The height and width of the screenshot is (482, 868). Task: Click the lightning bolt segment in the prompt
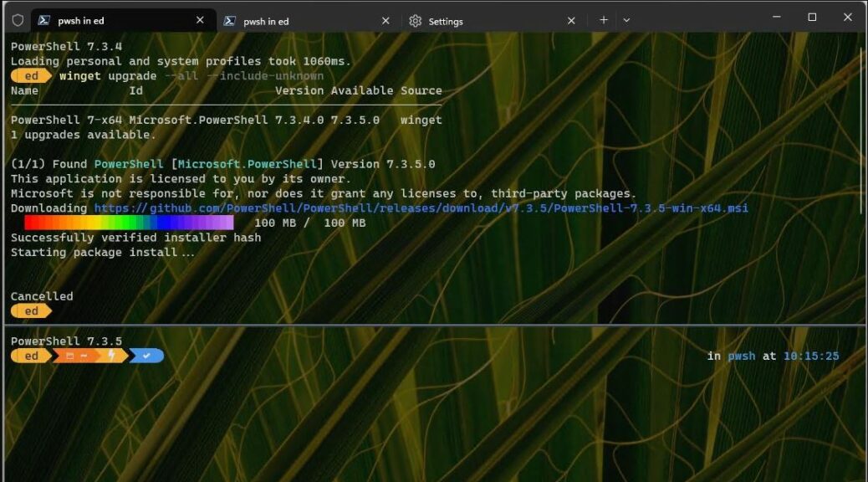112,355
